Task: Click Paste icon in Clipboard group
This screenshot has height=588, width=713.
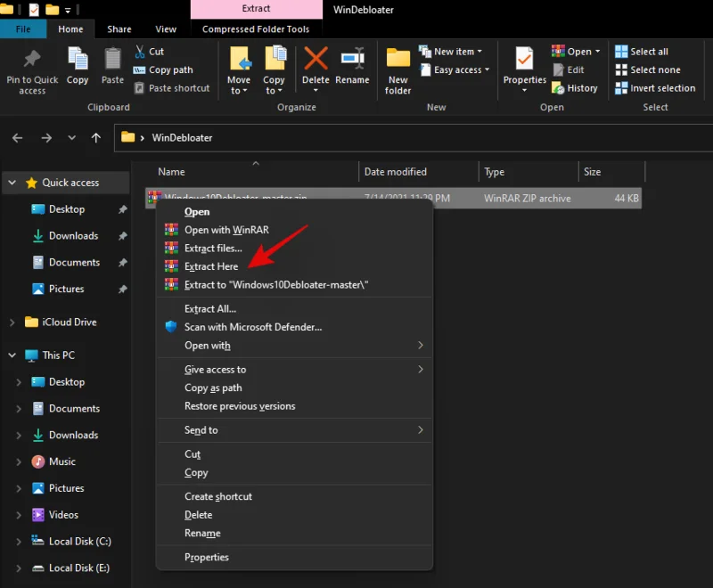Action: 112,61
